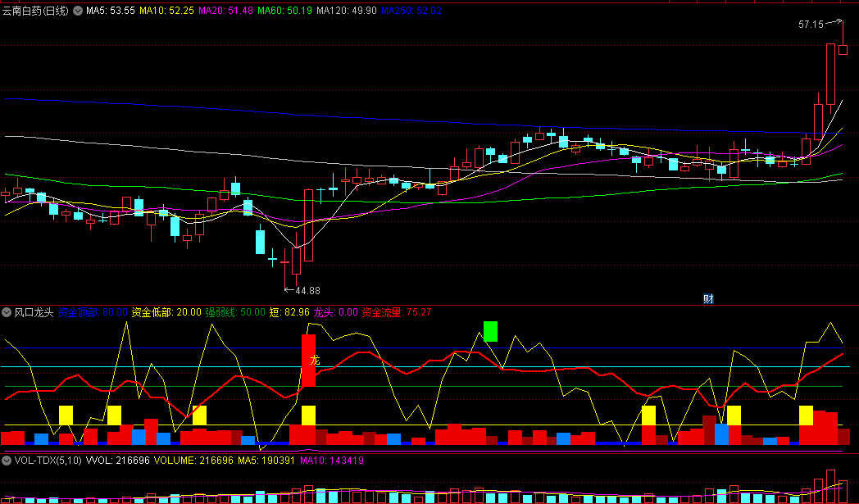Select the MA120: 49.90 label
Screen dimensions: 859x504
pos(347,11)
